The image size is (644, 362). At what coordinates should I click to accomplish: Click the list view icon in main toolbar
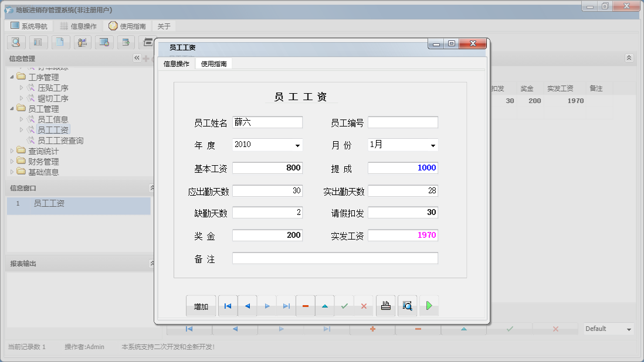pos(38,42)
